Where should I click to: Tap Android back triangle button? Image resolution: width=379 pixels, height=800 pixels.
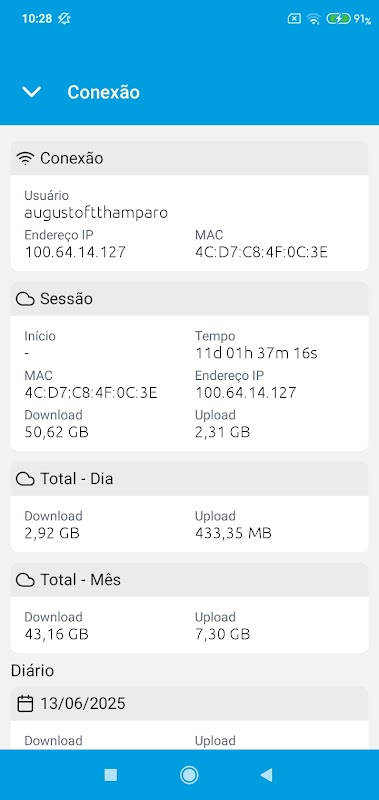pos(266,776)
